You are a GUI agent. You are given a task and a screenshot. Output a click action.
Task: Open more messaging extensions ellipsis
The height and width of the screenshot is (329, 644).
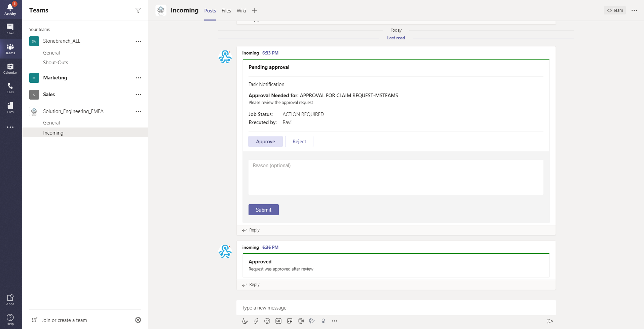point(334,321)
